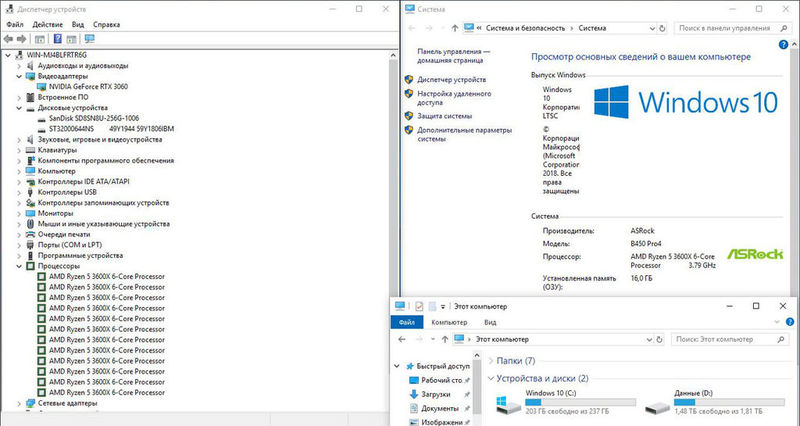Switch to Вид ribbon tab in Explorer
Image resolution: width=800 pixels, height=426 pixels.
coord(490,322)
